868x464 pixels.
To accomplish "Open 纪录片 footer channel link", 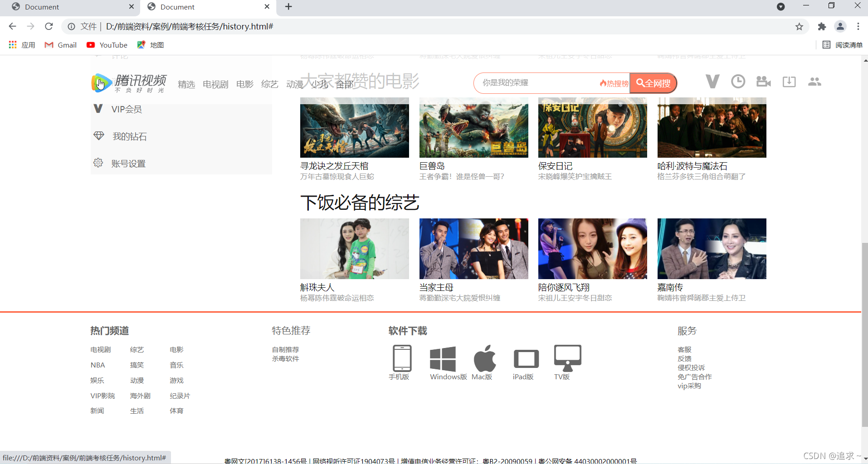I will click(x=180, y=396).
